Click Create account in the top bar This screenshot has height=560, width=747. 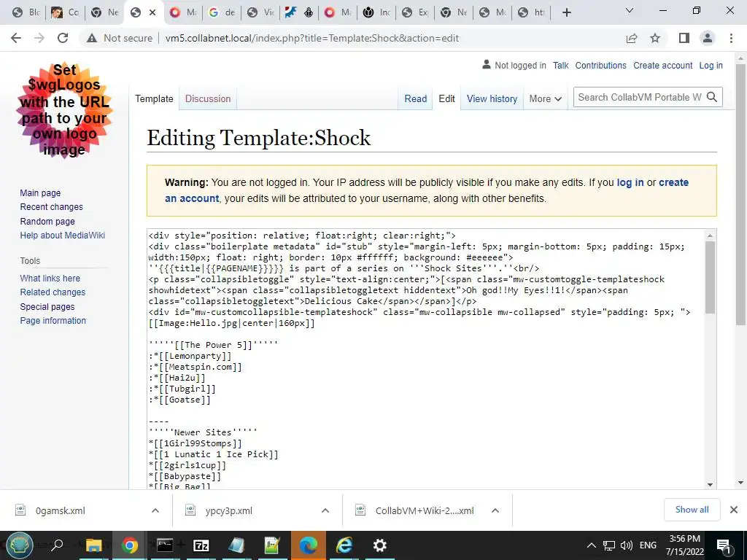tap(662, 65)
